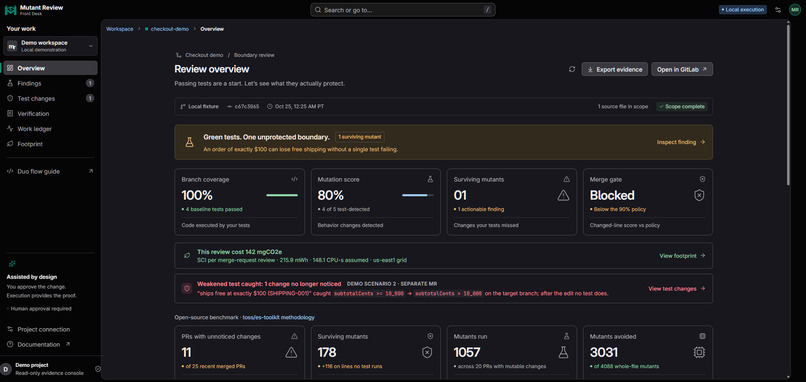Click the Export evidence button
The width and height of the screenshot is (806, 382).
[x=614, y=69]
